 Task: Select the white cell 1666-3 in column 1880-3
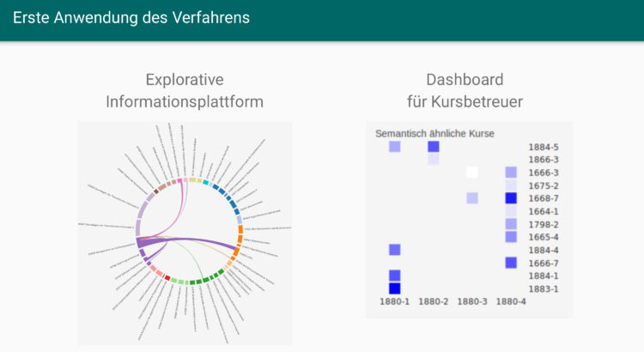pyautogui.click(x=472, y=173)
